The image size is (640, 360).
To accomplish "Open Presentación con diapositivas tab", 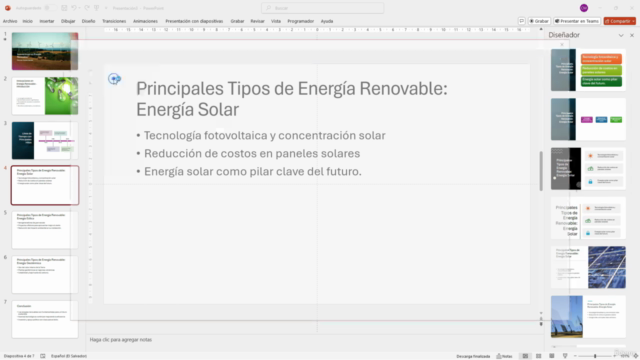I will click(x=194, y=21).
